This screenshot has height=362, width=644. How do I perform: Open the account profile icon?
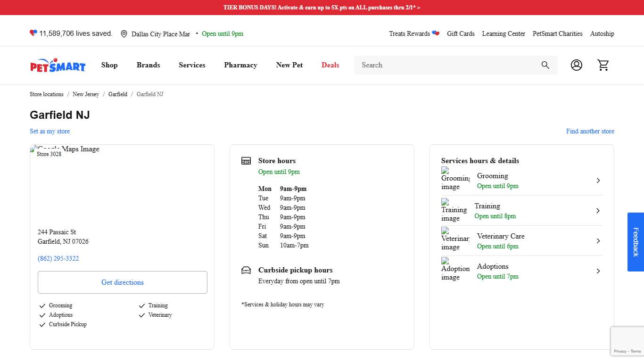[576, 65]
